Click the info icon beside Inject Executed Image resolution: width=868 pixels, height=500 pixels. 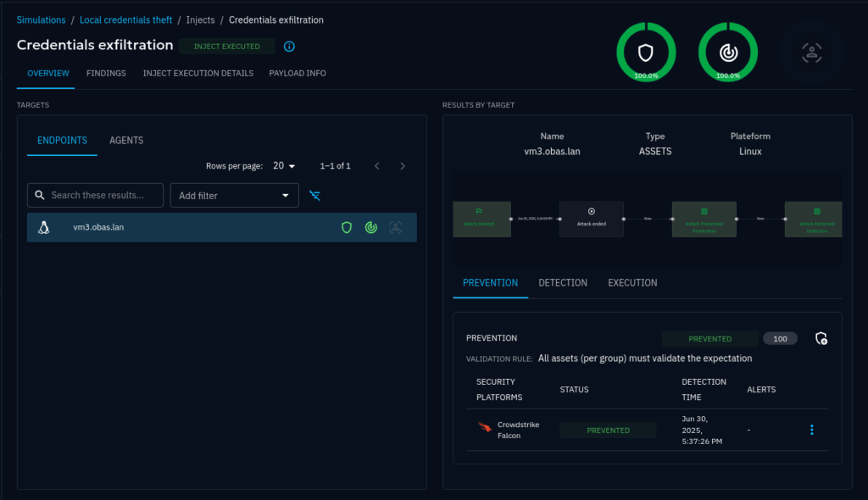pos(289,47)
